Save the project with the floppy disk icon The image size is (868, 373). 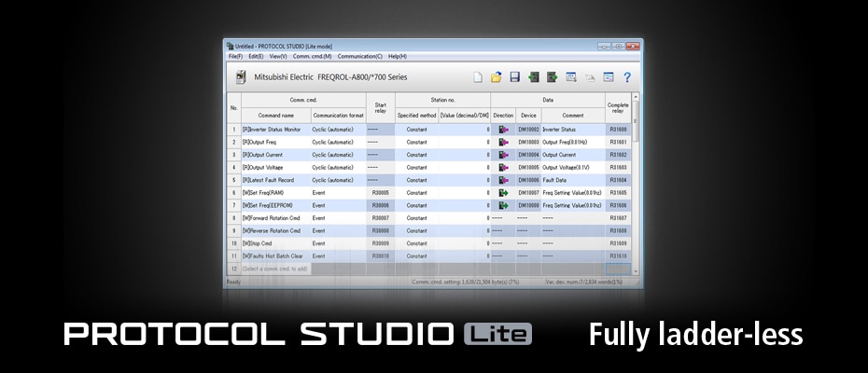(515, 77)
